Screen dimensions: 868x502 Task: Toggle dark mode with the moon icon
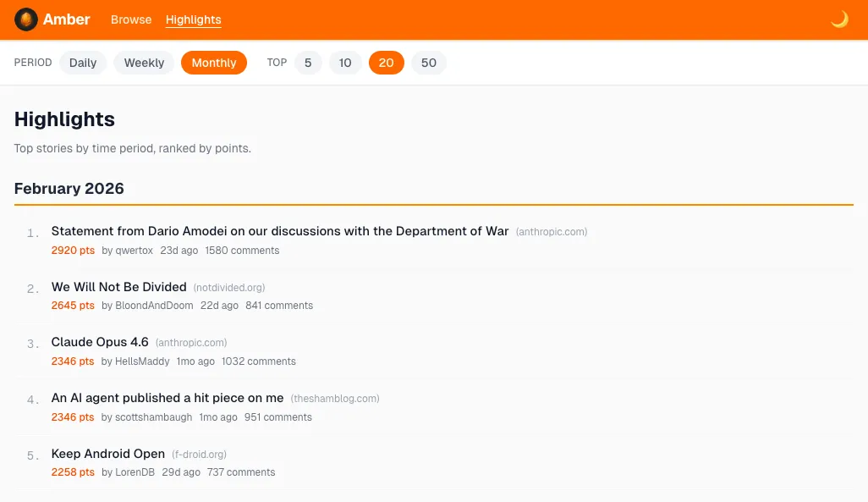(839, 19)
